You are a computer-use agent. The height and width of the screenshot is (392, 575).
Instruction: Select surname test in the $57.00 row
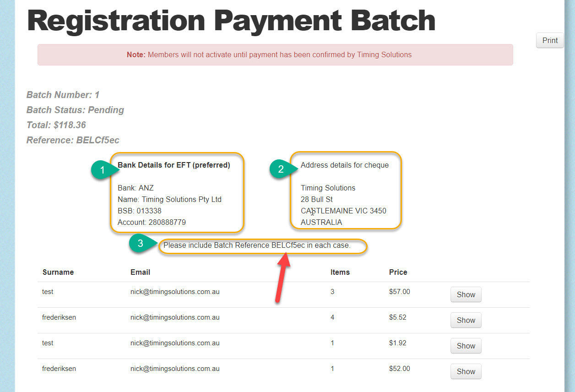(x=48, y=292)
